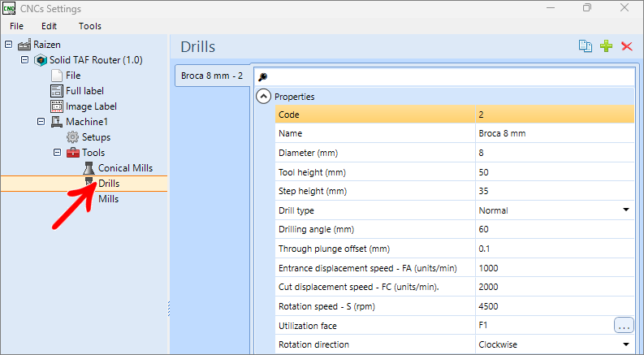Image resolution: width=644 pixels, height=355 pixels.
Task: Select File tree item under router
Action: coord(73,76)
